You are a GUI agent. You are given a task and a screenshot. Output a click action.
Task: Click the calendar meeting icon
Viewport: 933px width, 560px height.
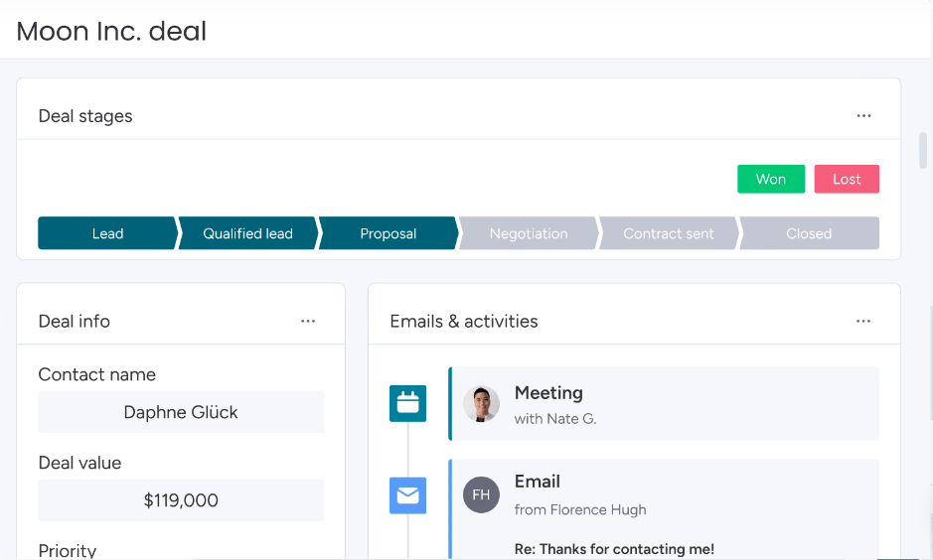click(x=407, y=403)
